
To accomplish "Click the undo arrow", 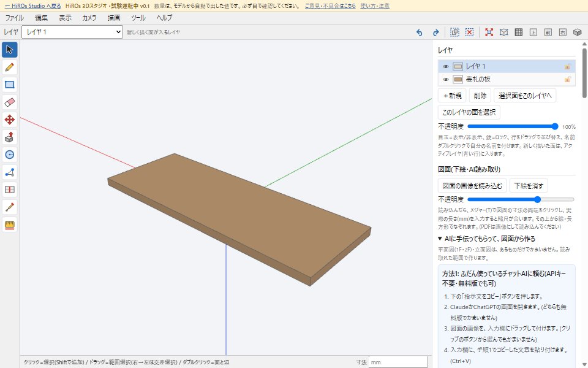I will coord(419,33).
